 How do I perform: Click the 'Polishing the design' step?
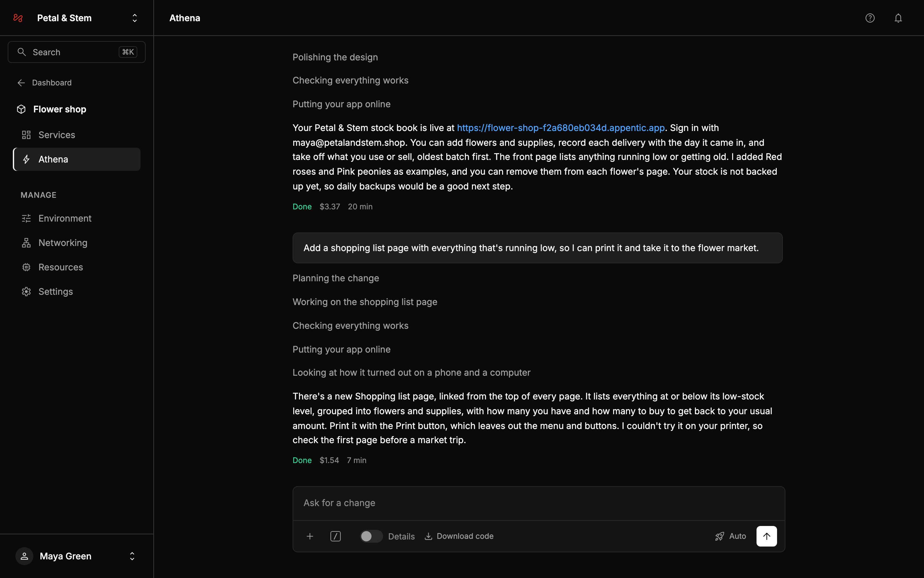(335, 57)
